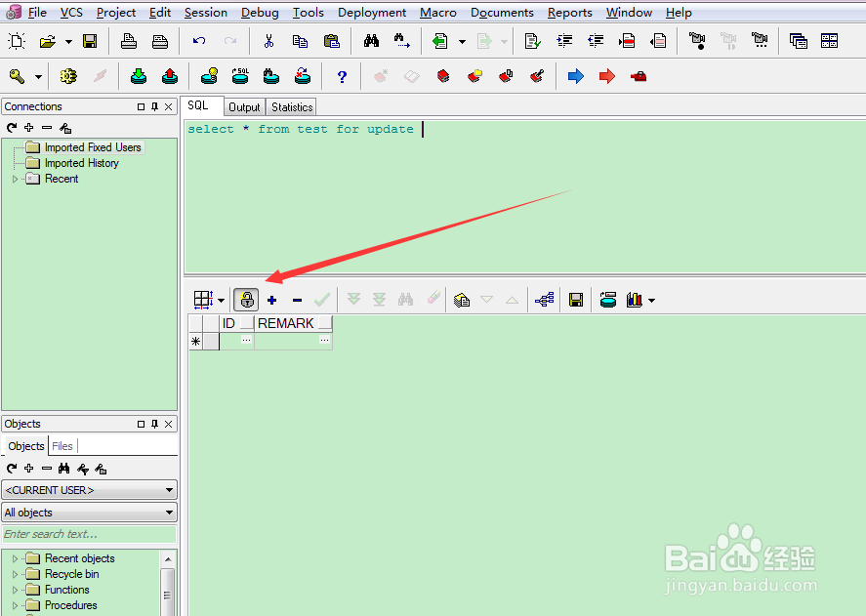Image resolution: width=866 pixels, height=616 pixels.
Task: Insert a record with the blue plus icon
Action: 271,300
